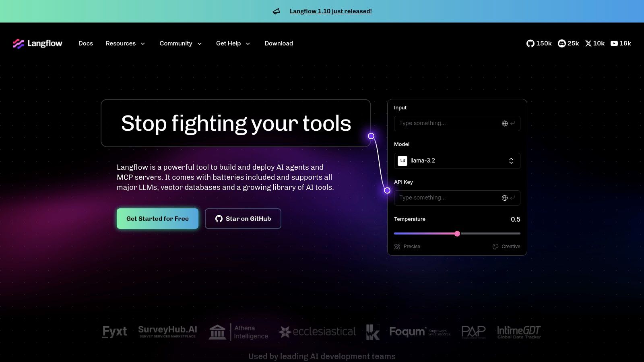Click the Creative label under the slider
The height and width of the screenshot is (362, 644).
pyautogui.click(x=511, y=247)
